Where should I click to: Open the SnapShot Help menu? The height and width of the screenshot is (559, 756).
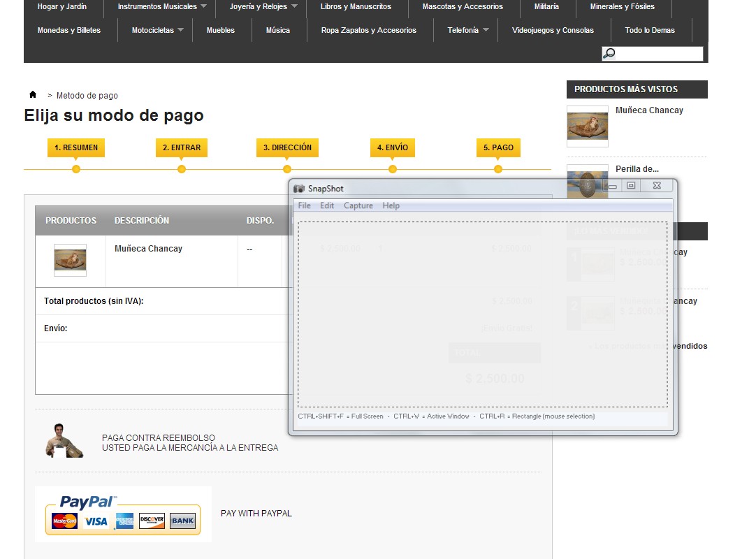click(391, 205)
